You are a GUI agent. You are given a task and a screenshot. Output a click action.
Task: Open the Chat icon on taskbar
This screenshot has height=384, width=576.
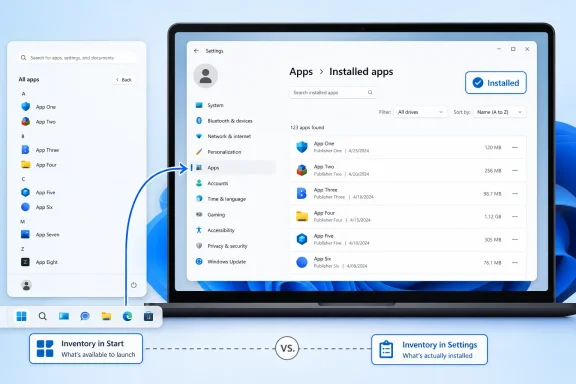[x=85, y=316]
